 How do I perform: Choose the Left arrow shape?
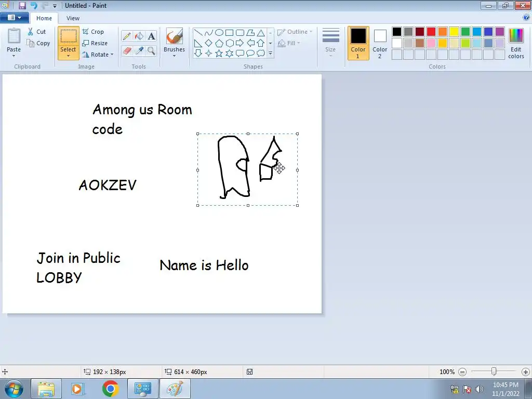pyautogui.click(x=250, y=43)
